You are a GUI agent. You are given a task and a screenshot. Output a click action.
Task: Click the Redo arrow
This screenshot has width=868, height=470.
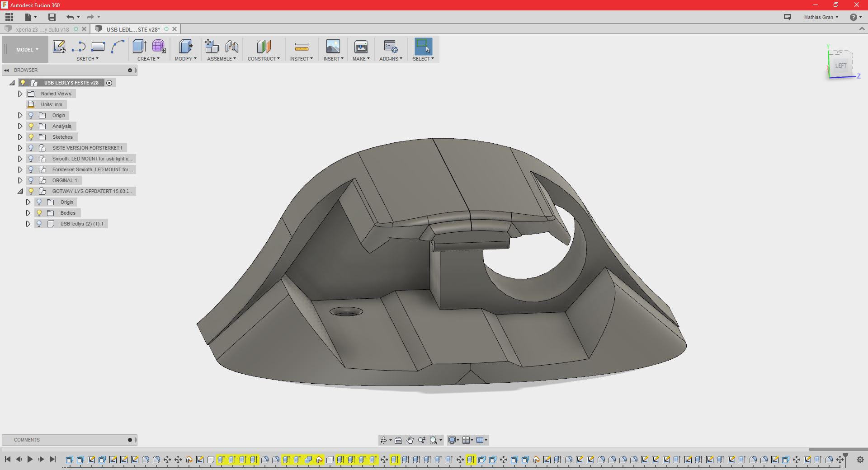click(90, 17)
